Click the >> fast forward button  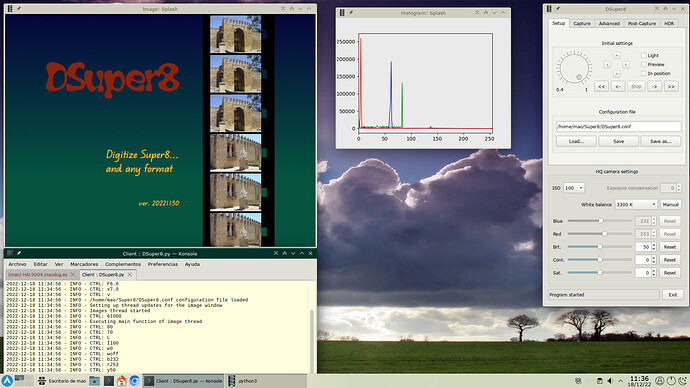click(671, 87)
